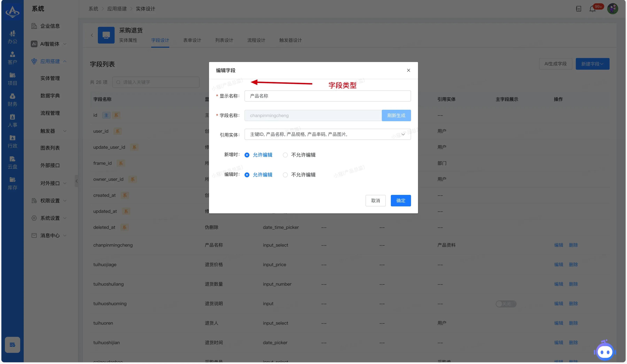The height and width of the screenshot is (364, 627).
Task: Click the 库存 inventory sidebar icon
Action: tap(12, 183)
